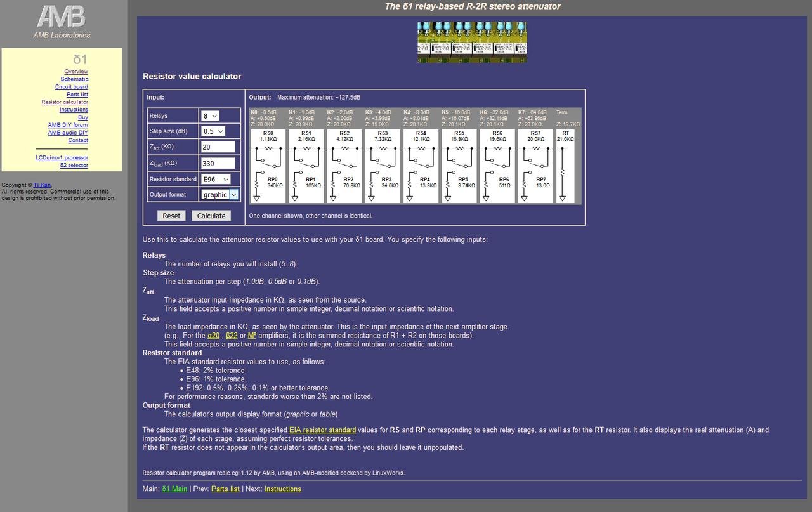Go to Parts list in sidebar
The height and width of the screenshot is (512, 812).
pos(77,95)
